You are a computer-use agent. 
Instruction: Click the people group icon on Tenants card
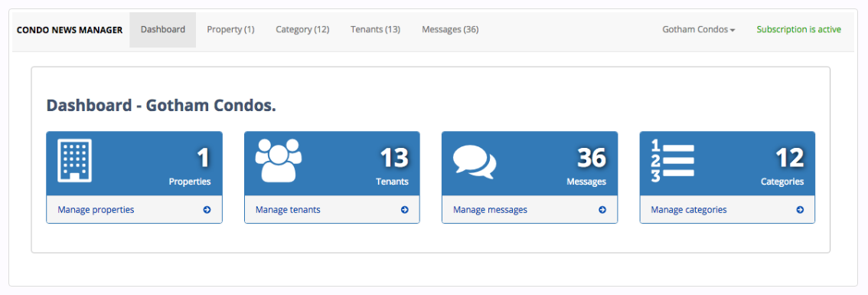click(279, 160)
